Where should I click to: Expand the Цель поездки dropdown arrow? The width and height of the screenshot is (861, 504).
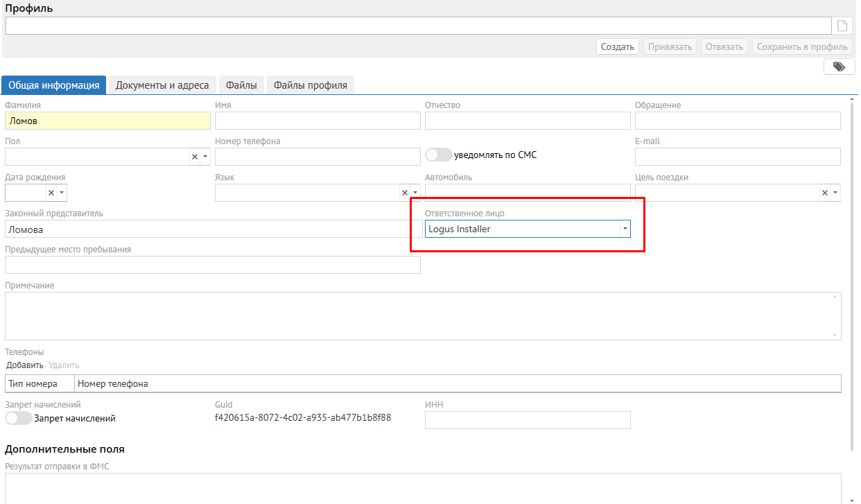(835, 193)
